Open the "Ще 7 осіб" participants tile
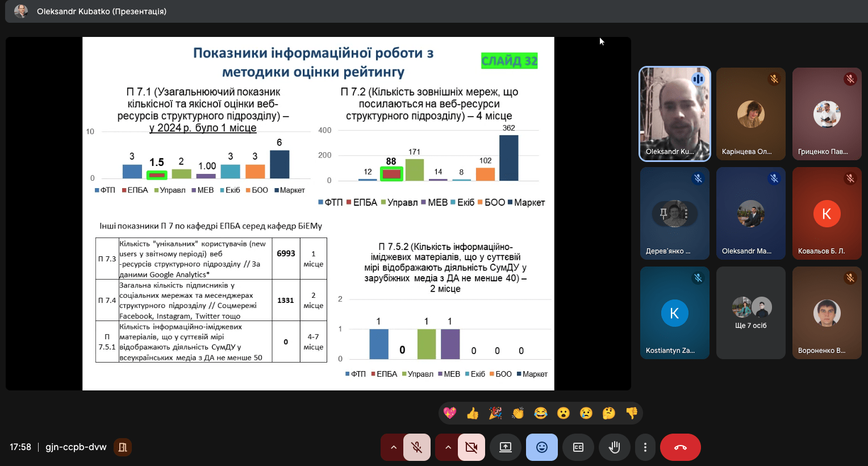868x466 pixels. point(750,313)
